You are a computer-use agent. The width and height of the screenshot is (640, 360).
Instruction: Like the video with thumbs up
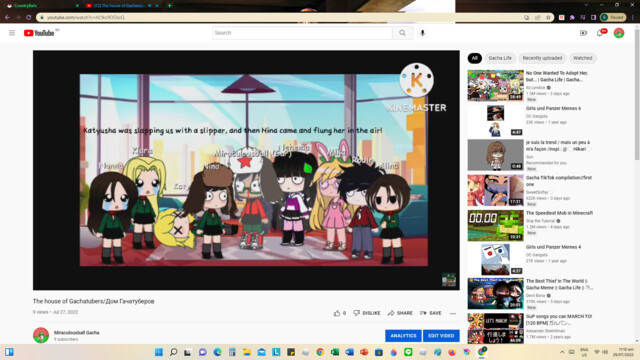click(340, 313)
